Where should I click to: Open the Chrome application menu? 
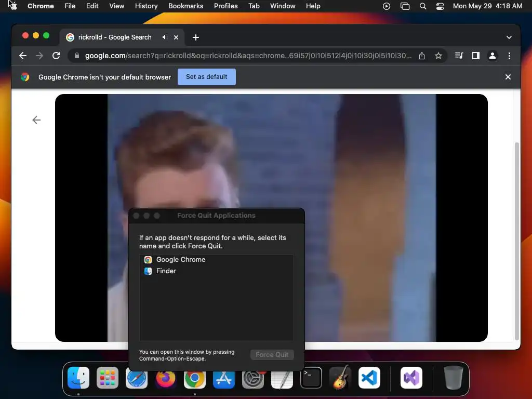41,6
